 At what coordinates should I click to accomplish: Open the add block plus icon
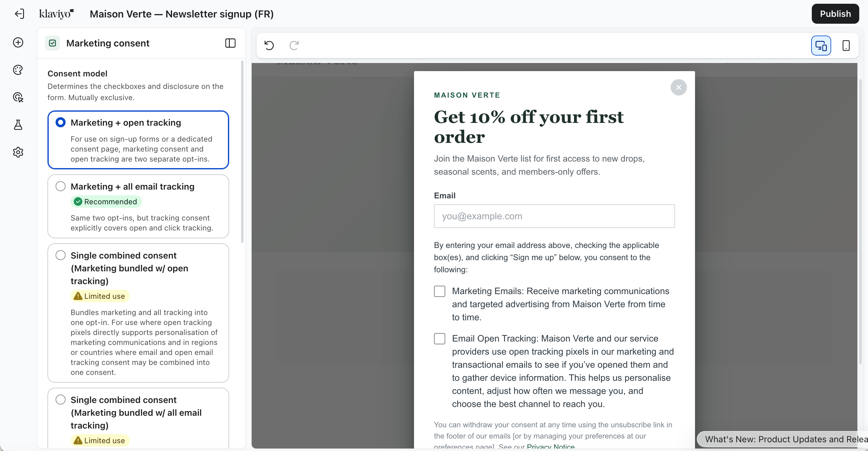[18, 42]
